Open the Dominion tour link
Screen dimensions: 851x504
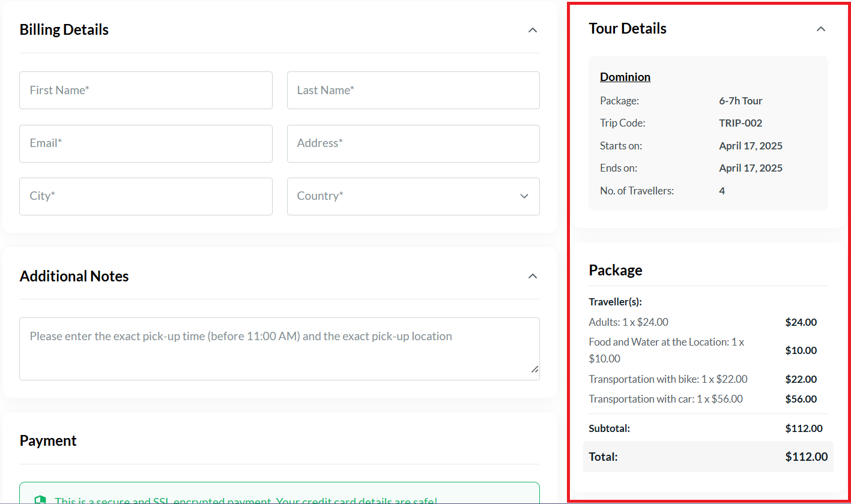click(x=625, y=77)
